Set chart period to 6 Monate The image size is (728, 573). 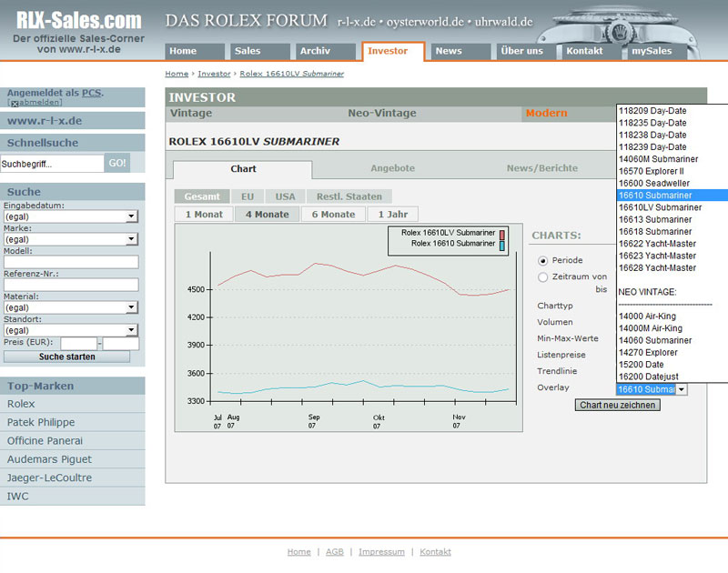[333, 215]
